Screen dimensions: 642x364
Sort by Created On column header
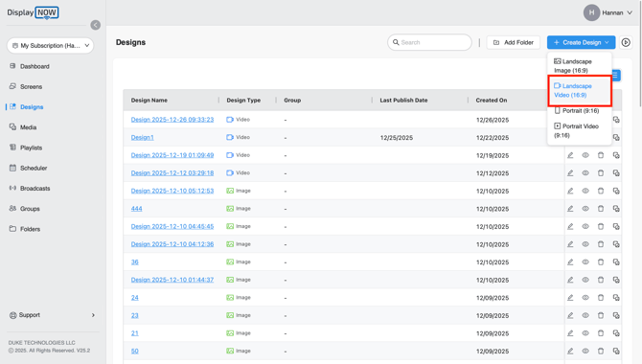[x=492, y=100]
